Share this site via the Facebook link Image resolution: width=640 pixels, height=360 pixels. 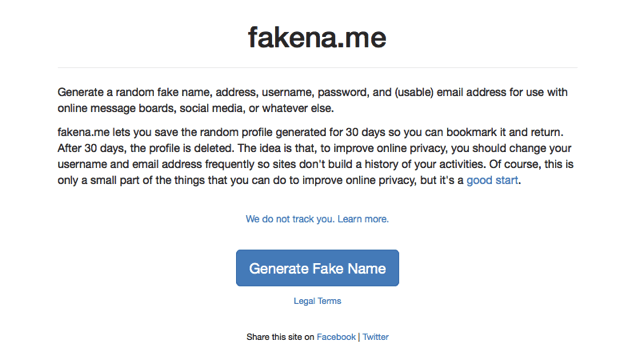coord(336,337)
